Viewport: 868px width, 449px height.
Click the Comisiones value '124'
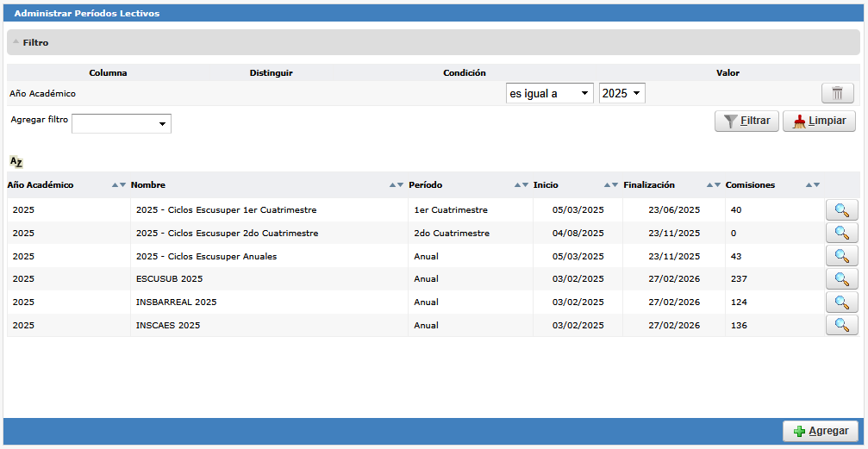pyautogui.click(x=739, y=302)
